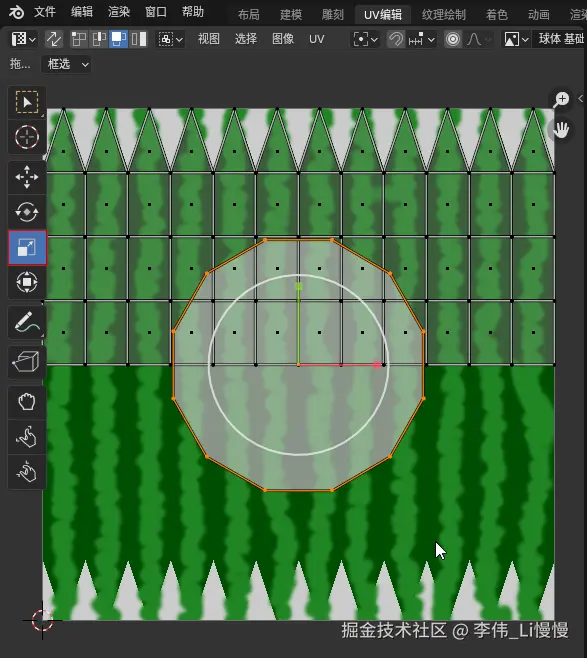The height and width of the screenshot is (658, 587).
Task: Click the zoom view magnifier icon
Action: 561,99
